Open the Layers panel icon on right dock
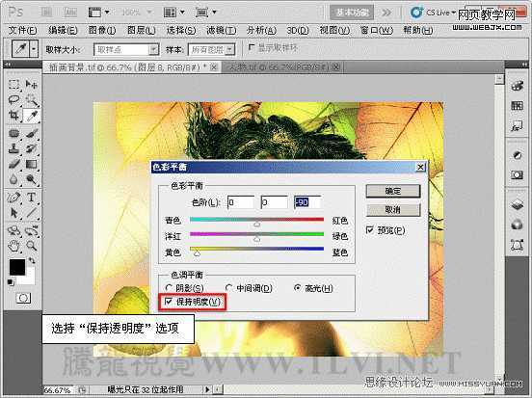Viewport: 532px width, 398px height. (517, 204)
